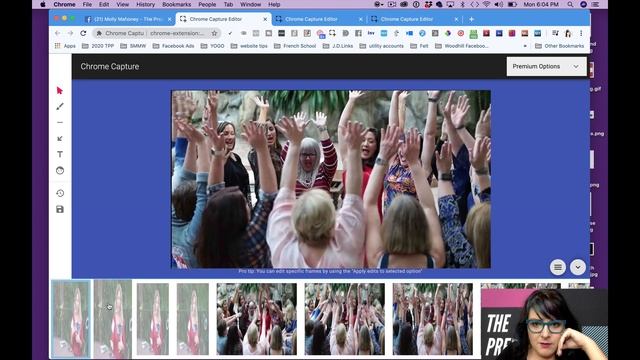Open the J.D.Links bookmark folder

pos(338,46)
